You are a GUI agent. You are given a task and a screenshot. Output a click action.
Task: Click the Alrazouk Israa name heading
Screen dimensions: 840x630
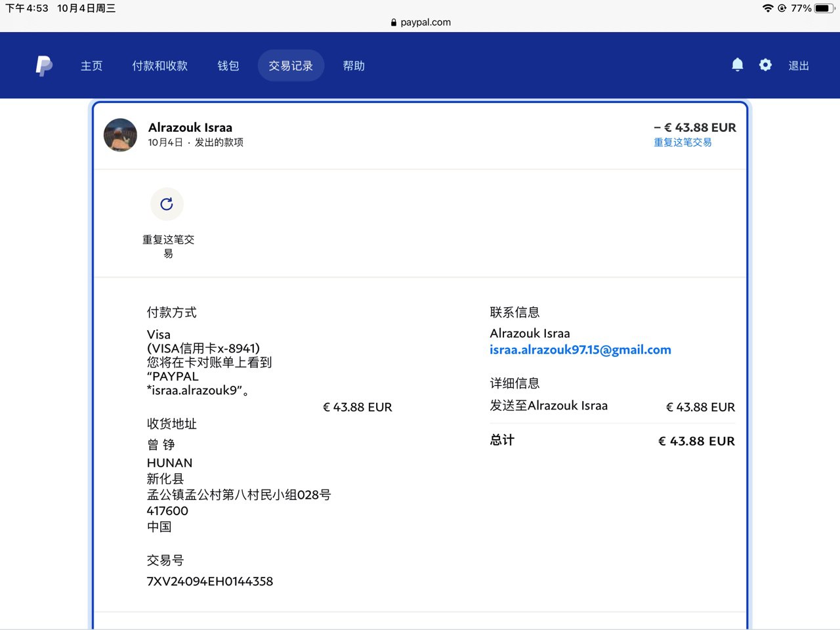pyautogui.click(x=190, y=127)
